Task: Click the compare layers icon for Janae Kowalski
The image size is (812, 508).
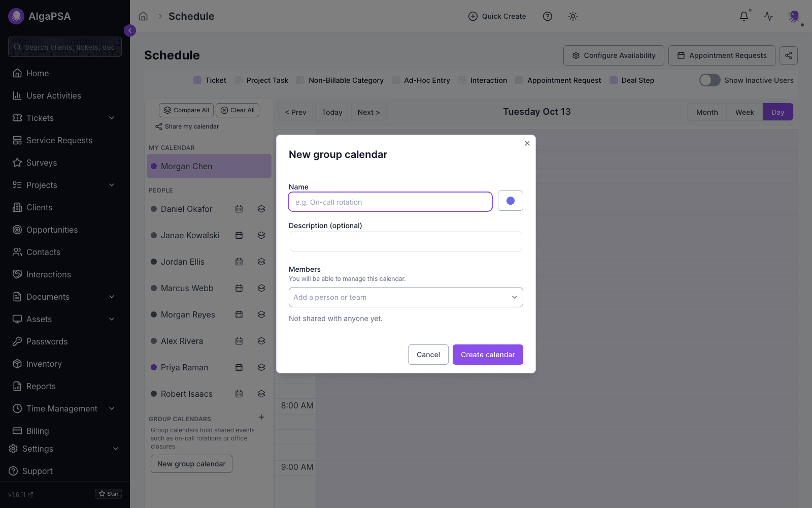Action: coord(261,235)
